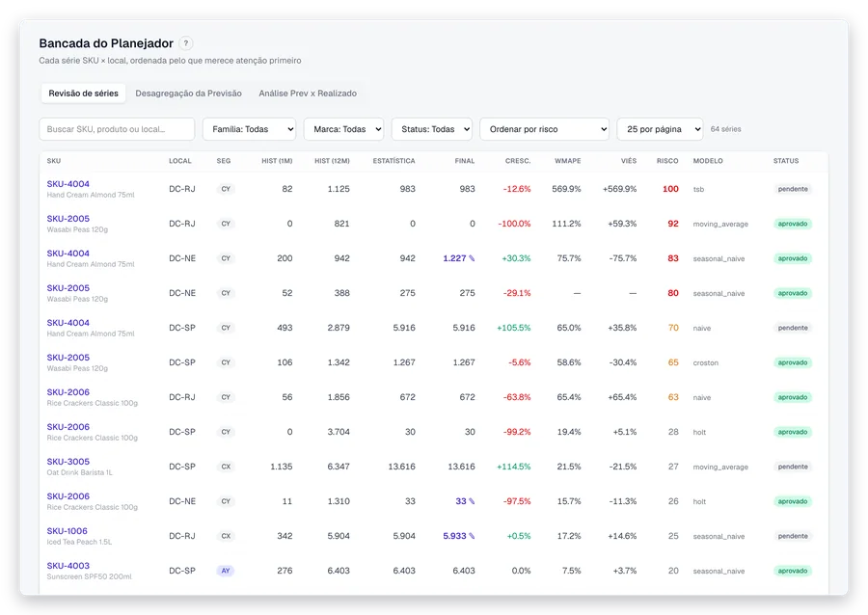Open SKU-4004 link in DC-RJ row
Screen dimensions: 868x615
pyautogui.click(x=68, y=183)
